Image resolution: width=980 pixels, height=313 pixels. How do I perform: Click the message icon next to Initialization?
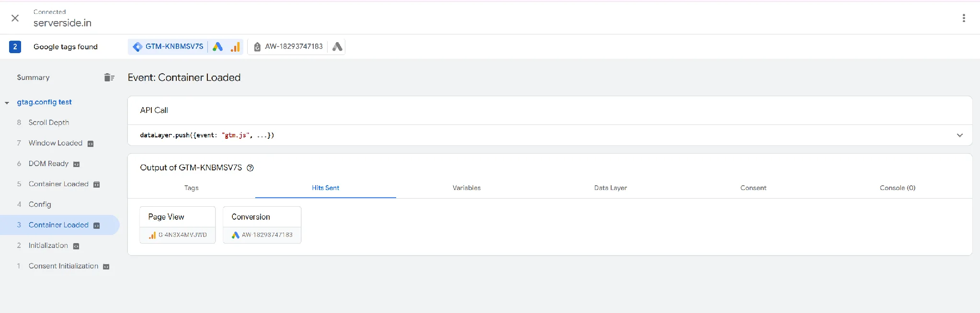(x=76, y=246)
